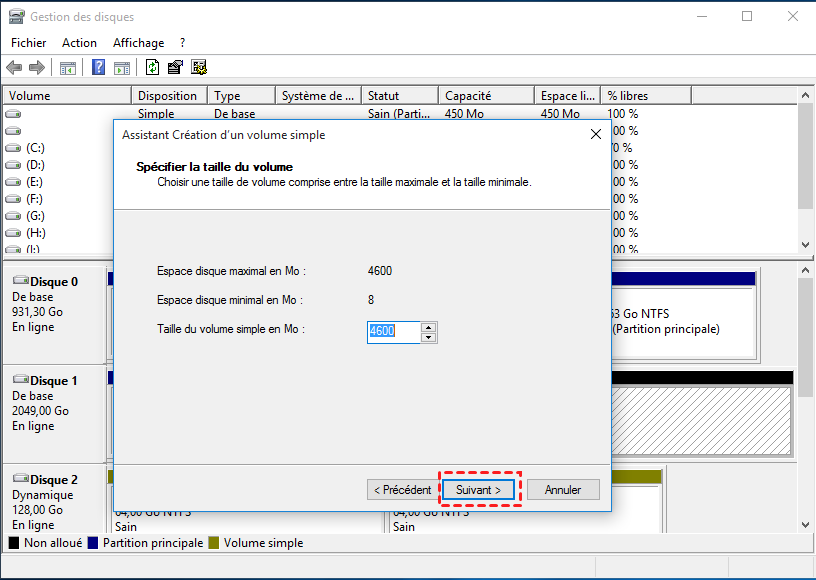The width and height of the screenshot is (816, 580).
Task: Click the green Refresh toolbar icon
Action: (152, 67)
